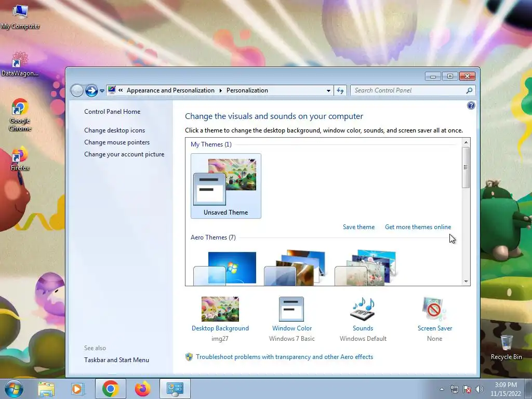The width and height of the screenshot is (532, 399).
Task: Open Screen Saver settings icon
Action: pos(434,309)
